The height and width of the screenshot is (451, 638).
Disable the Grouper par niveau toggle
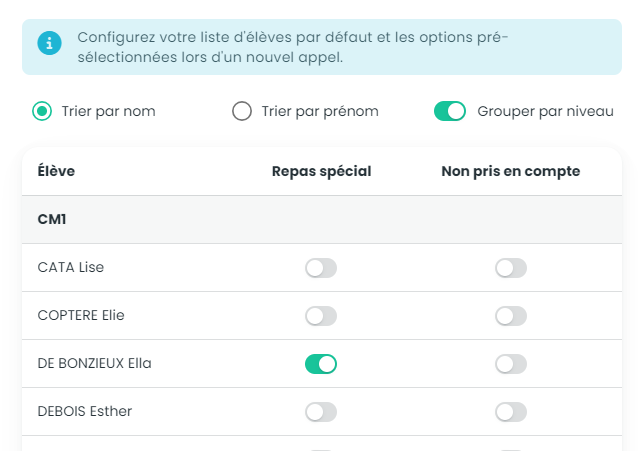(450, 111)
